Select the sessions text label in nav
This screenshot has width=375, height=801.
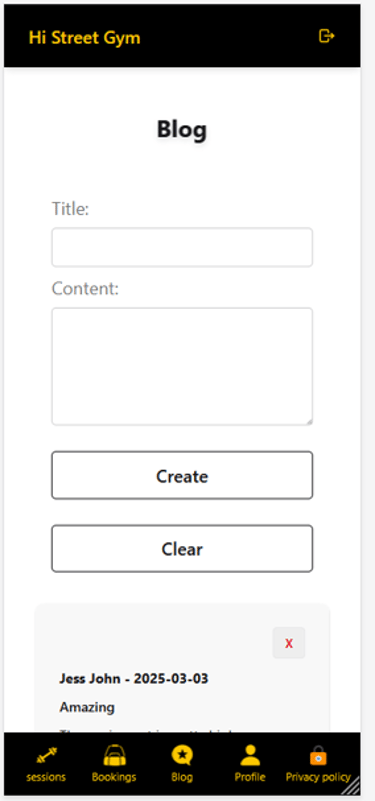[46, 778]
